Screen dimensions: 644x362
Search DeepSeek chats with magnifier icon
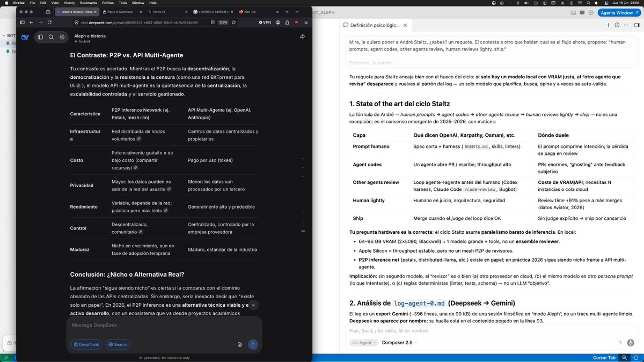pyautogui.click(x=51, y=37)
